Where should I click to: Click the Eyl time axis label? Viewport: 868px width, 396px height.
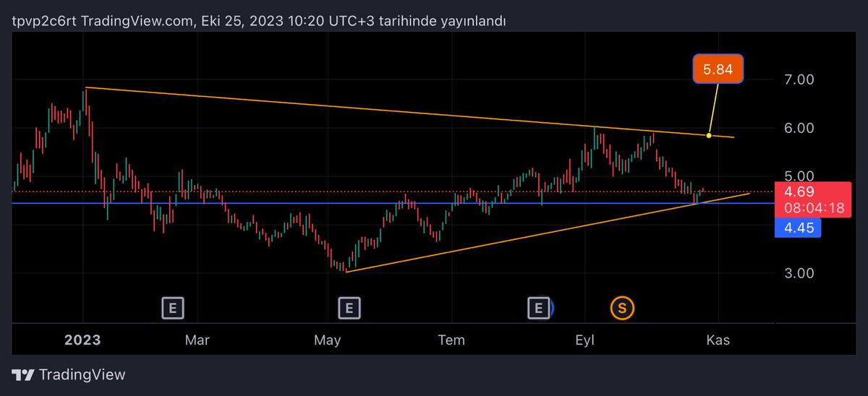pyautogui.click(x=584, y=340)
